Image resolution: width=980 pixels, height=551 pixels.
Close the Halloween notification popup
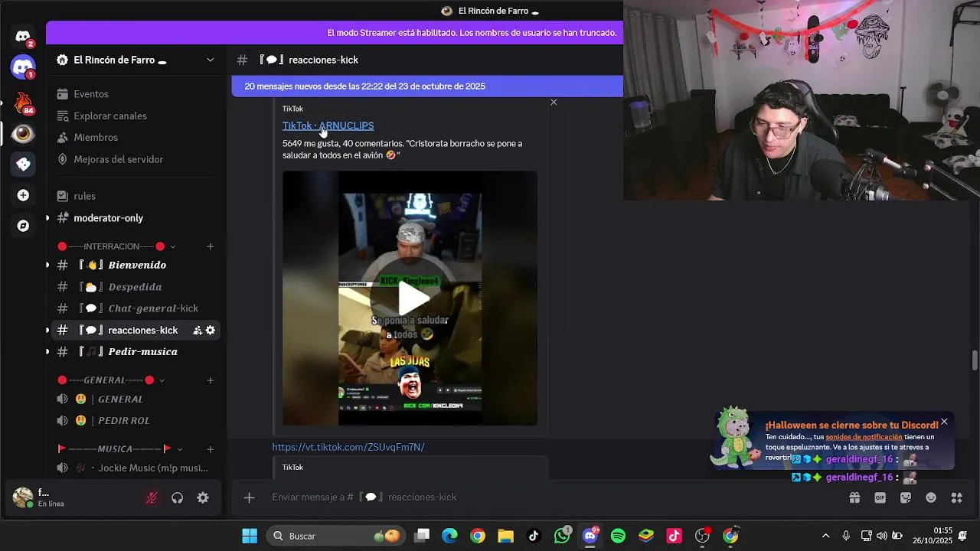click(944, 422)
